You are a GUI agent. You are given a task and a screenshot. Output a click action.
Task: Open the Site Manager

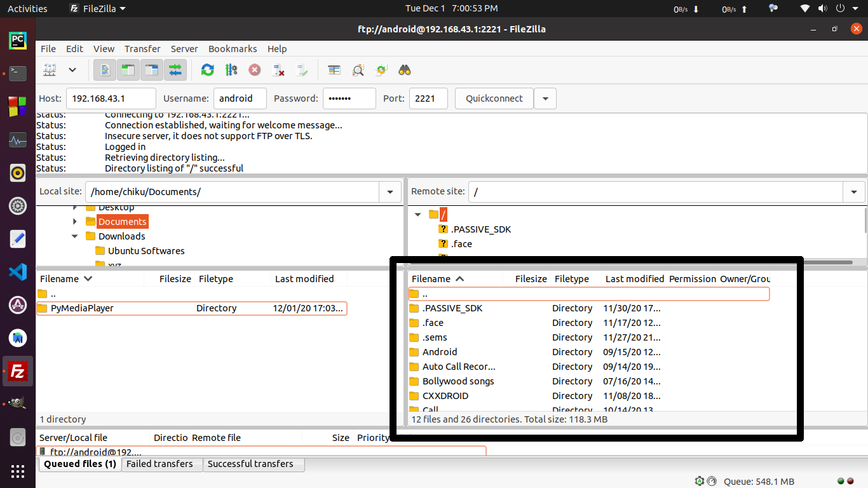[x=50, y=70]
